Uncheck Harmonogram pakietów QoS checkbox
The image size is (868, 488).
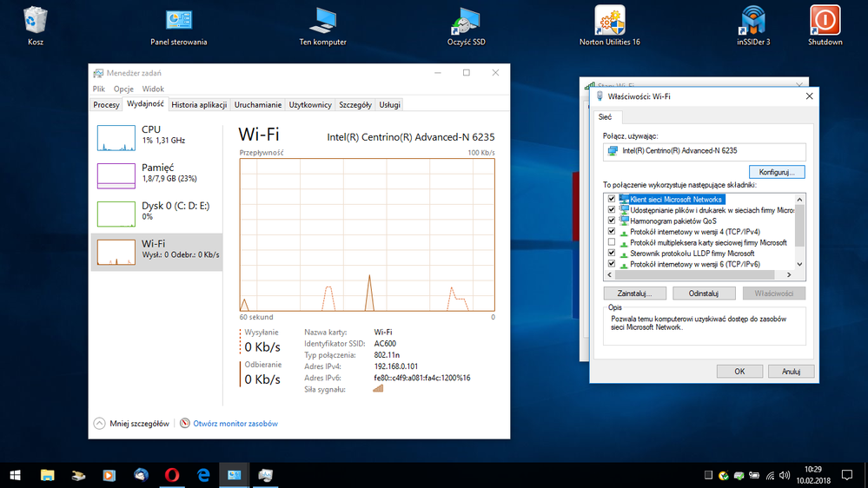(x=612, y=221)
